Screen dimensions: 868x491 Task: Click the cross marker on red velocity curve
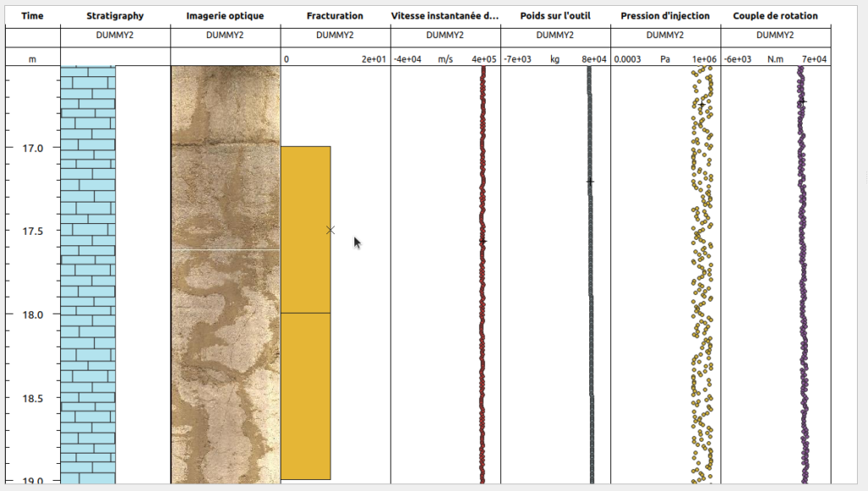pyautogui.click(x=483, y=242)
